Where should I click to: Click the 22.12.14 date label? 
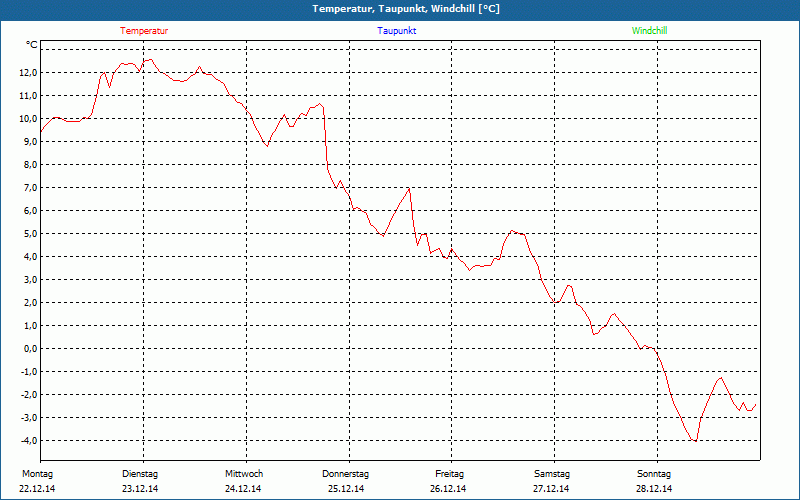(x=37, y=489)
